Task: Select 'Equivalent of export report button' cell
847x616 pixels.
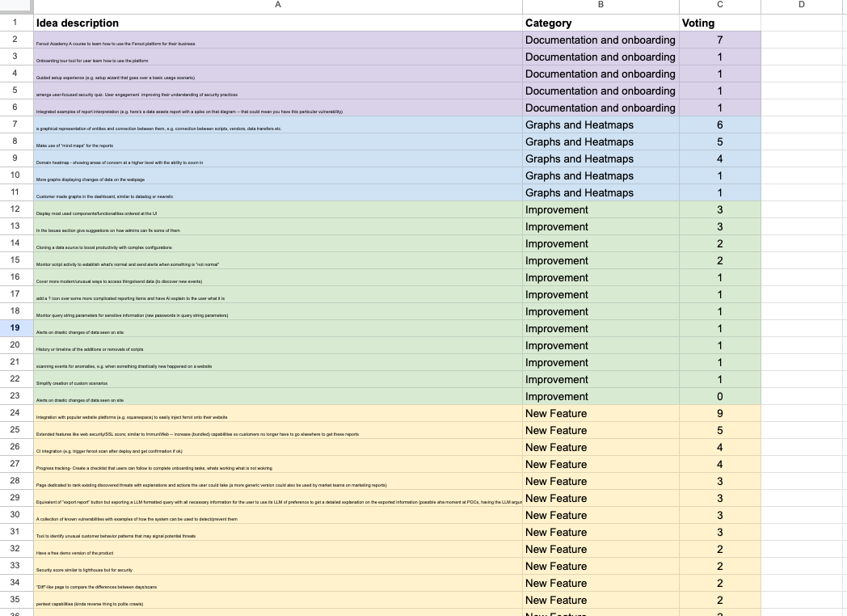Action: [278, 498]
